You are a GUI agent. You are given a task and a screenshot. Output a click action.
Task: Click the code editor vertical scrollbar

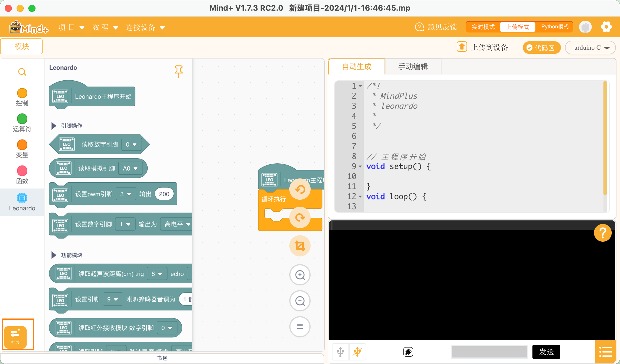coord(605,138)
